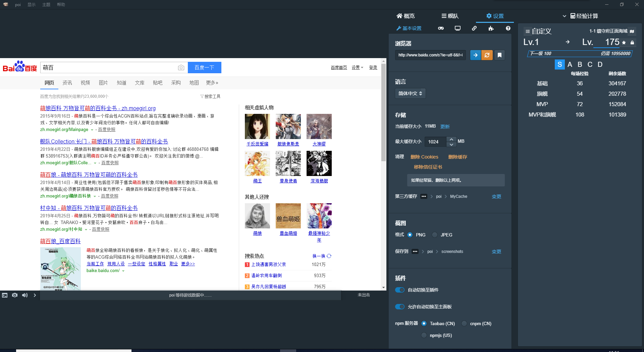The width and height of the screenshot is (644, 352).
Task: Increase max cache size with up stepper
Action: tap(451, 139)
